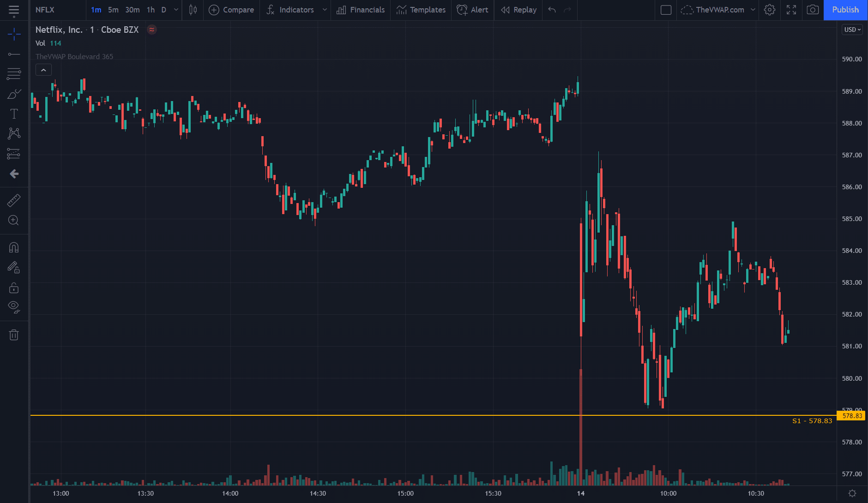Image resolution: width=868 pixels, height=503 pixels.
Task: Click the Publish button
Action: coord(845,10)
